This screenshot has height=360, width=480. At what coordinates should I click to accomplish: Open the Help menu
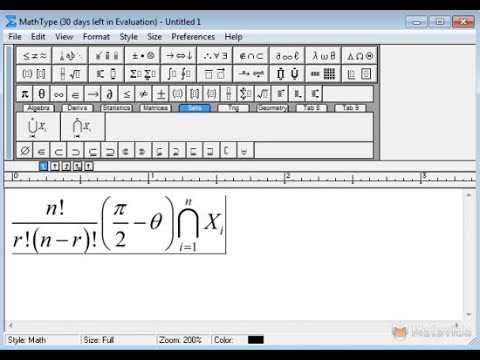tap(233, 37)
